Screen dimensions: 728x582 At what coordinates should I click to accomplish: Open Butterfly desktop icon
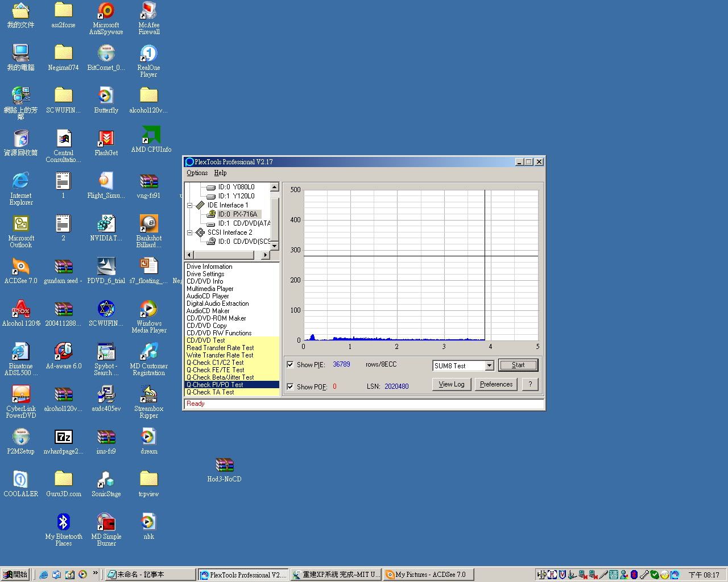[x=106, y=100]
